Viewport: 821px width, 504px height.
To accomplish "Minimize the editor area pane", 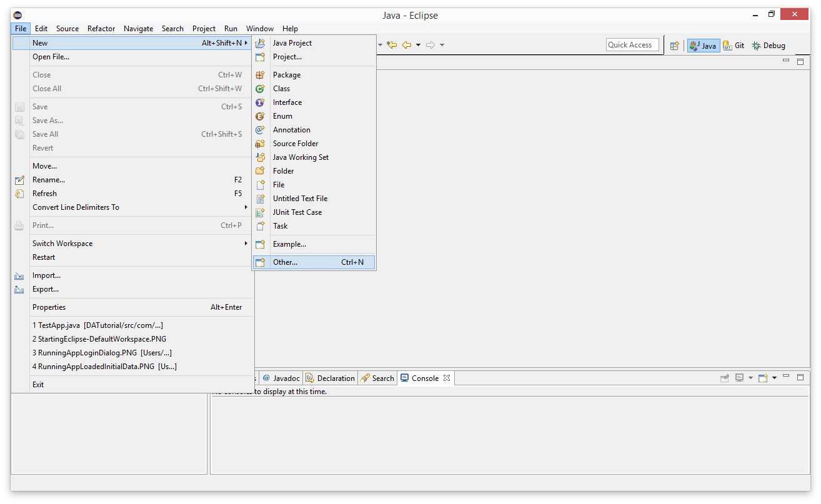I will pyautogui.click(x=786, y=61).
